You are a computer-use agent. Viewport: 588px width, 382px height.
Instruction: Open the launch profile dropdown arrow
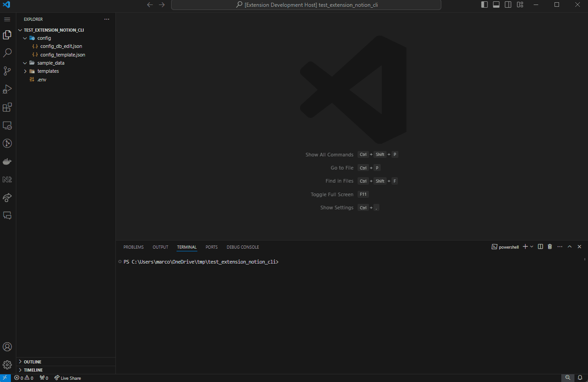(532, 246)
